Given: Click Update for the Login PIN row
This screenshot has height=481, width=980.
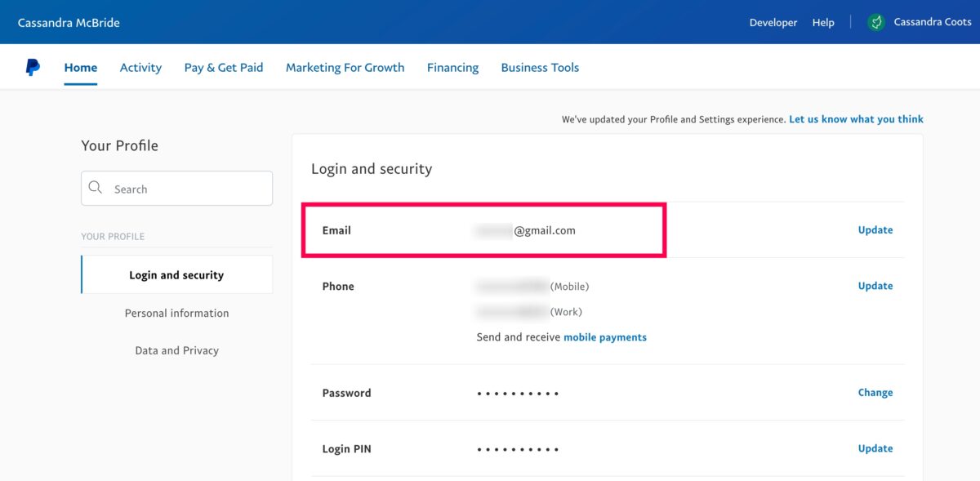Looking at the screenshot, I should point(875,448).
